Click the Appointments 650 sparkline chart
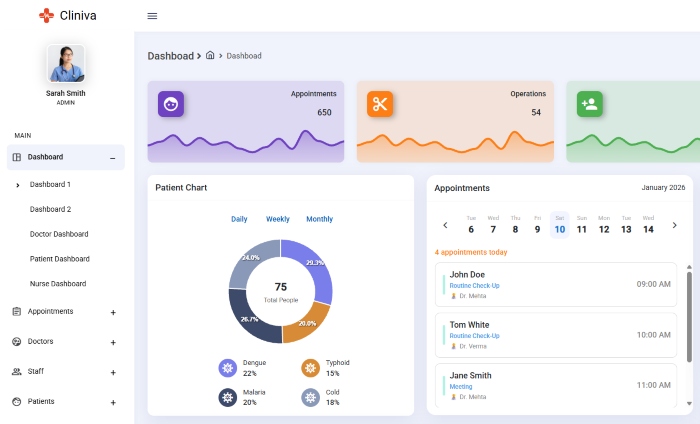The width and height of the screenshot is (700, 424). coord(246,145)
